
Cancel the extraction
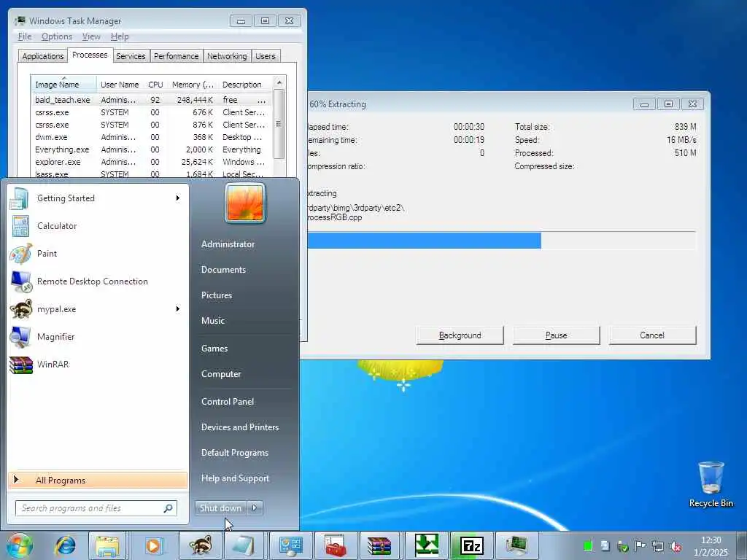[651, 335]
